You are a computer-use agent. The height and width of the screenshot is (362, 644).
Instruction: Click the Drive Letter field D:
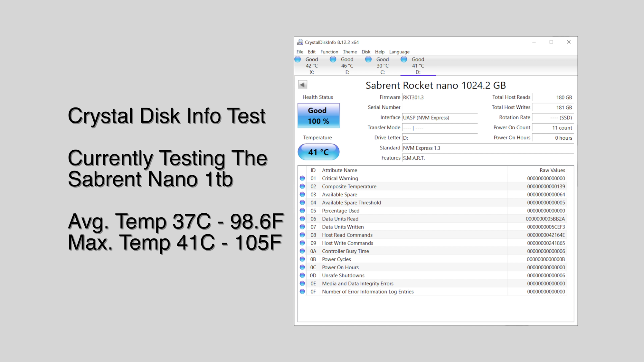440,138
